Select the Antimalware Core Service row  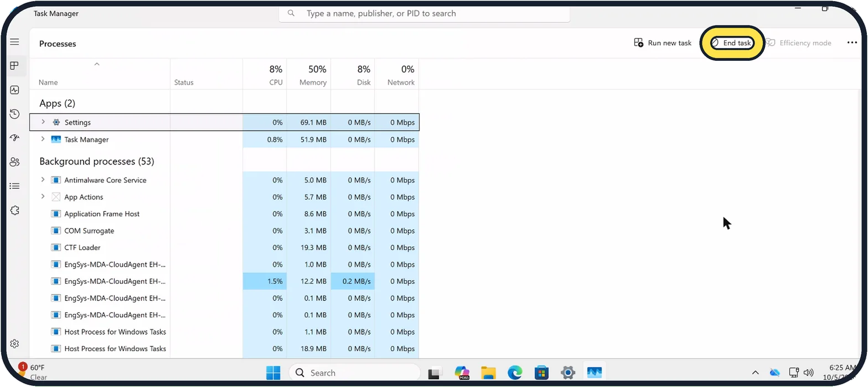coord(224,180)
